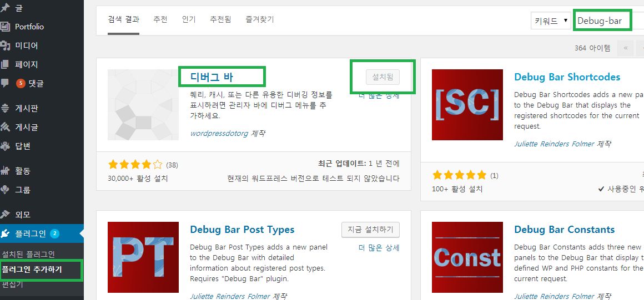Image resolution: width=644 pixels, height=300 pixels.
Task: Click the 100+ 활성 설치 text
Action: 457,189
